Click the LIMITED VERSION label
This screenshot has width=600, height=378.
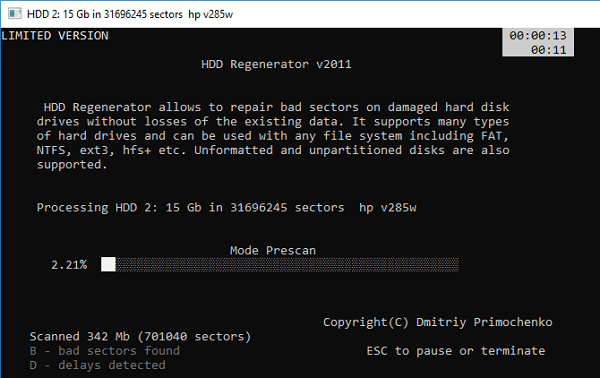tap(55, 36)
